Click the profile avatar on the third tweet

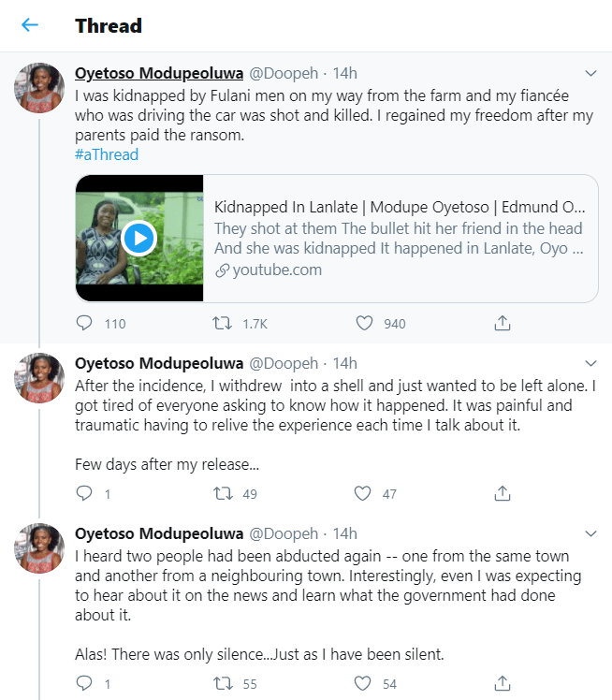(39, 548)
